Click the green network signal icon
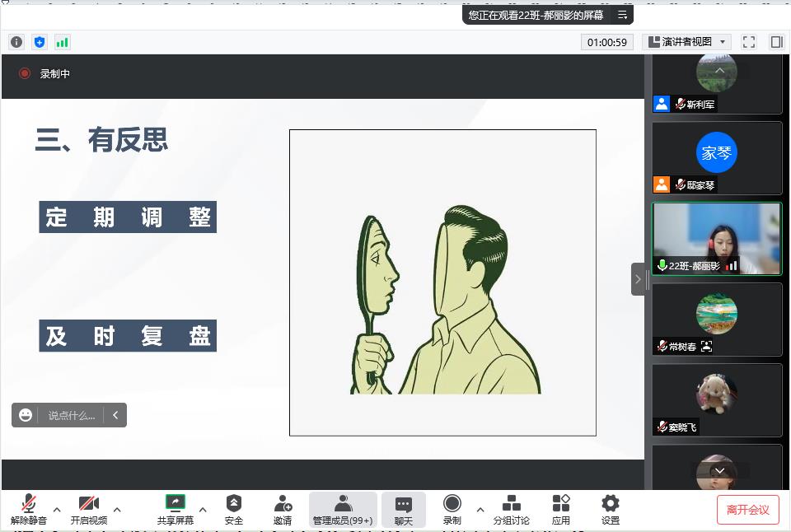791x532 pixels. pos(63,42)
